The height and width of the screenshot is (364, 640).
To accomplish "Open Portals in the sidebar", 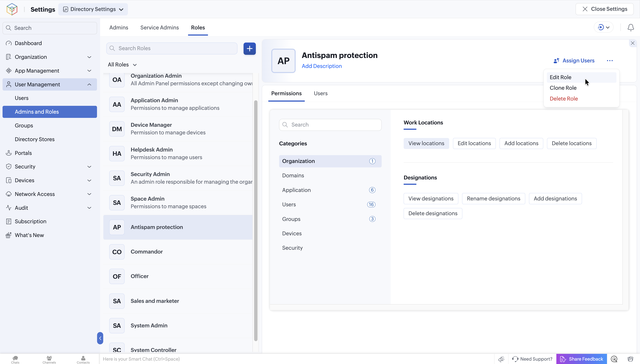I will click(x=50, y=153).
